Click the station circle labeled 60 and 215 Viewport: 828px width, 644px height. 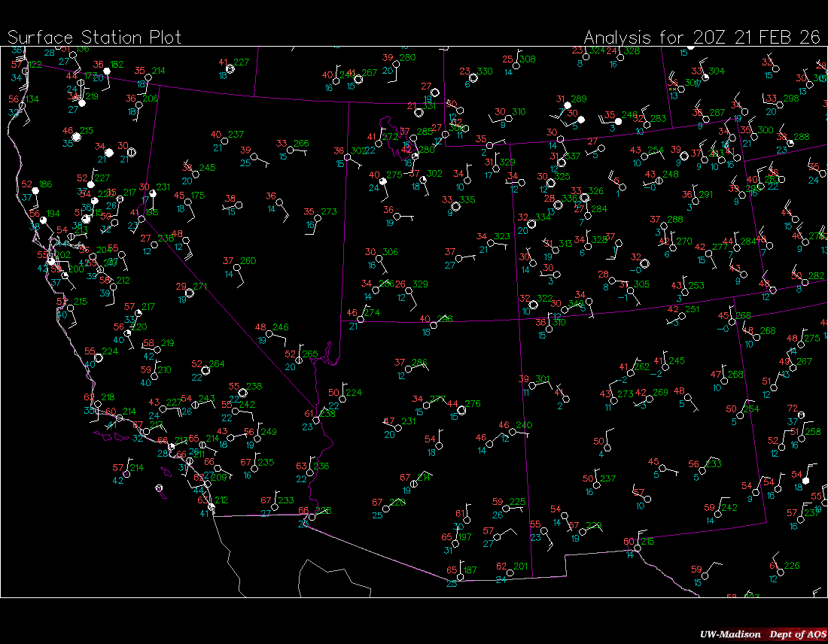click(x=638, y=548)
